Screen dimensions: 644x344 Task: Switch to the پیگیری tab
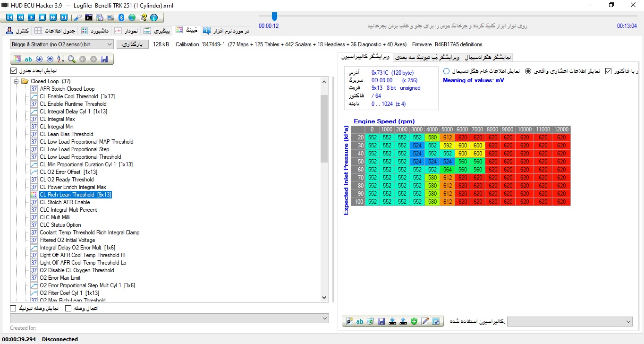click(x=157, y=31)
